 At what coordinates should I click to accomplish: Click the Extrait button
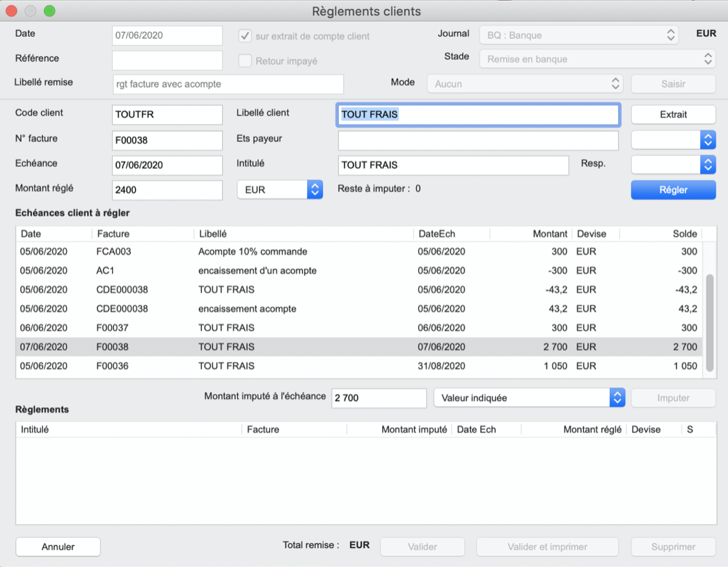point(673,114)
